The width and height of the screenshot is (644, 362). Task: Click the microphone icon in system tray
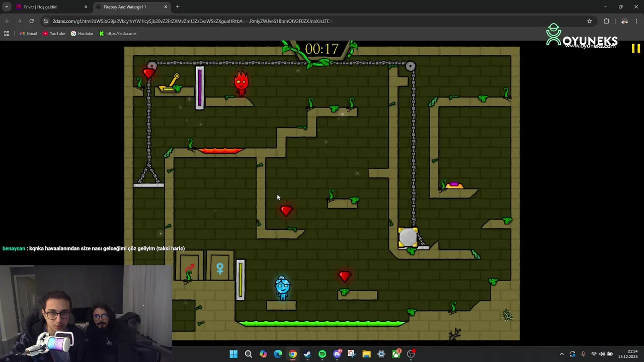coord(583,354)
